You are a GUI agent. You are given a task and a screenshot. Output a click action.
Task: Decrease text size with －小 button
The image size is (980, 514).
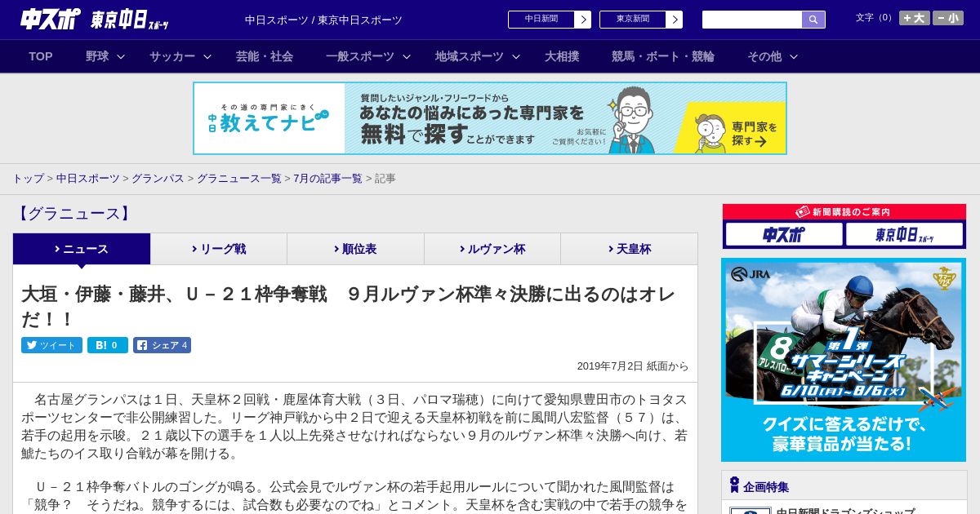(948, 18)
